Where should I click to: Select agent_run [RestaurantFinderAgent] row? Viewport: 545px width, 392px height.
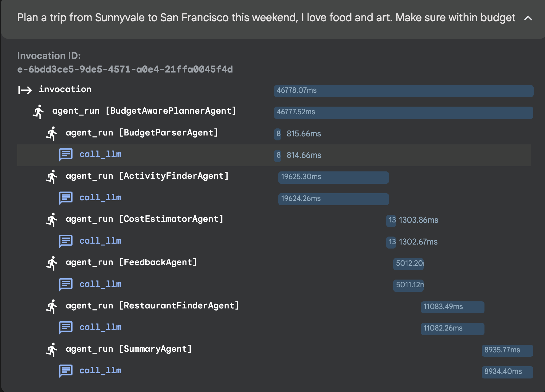tap(152, 306)
